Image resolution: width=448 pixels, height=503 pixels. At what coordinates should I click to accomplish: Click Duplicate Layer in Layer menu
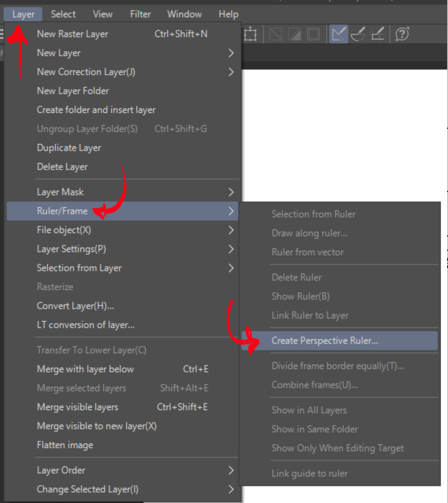[x=123, y=148]
